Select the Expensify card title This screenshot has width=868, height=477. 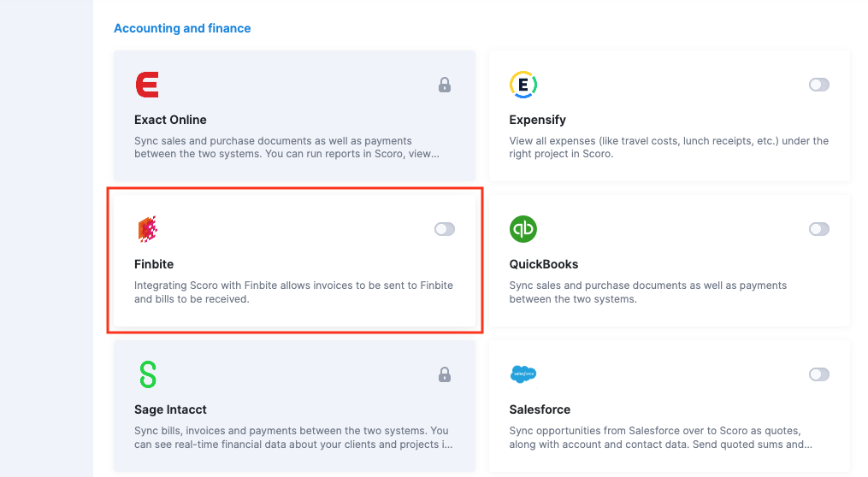pos(538,120)
